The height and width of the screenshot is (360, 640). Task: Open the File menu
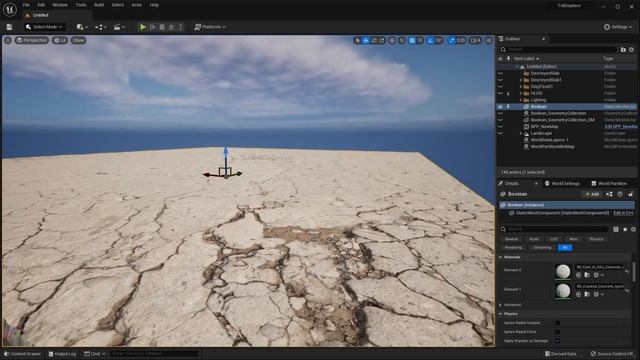[x=26, y=5]
